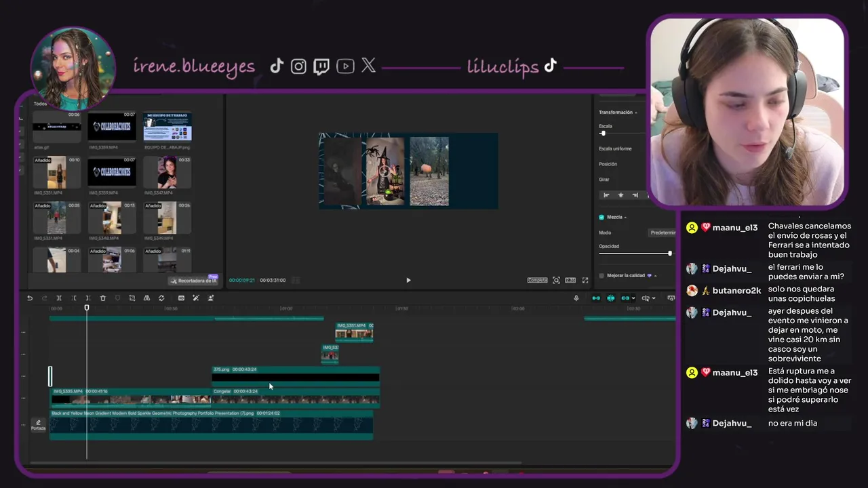This screenshot has width=868, height=488.
Task: Play the preview video
Action: (408, 280)
